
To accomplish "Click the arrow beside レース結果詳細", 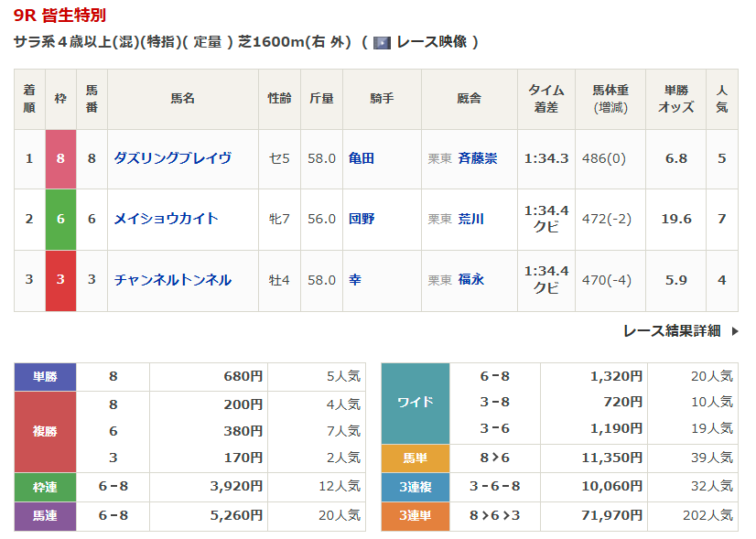I will 734,331.
